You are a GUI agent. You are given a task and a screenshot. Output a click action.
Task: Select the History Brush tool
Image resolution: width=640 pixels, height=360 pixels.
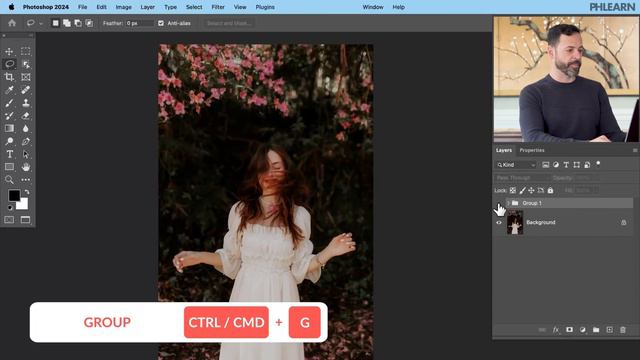click(9, 116)
